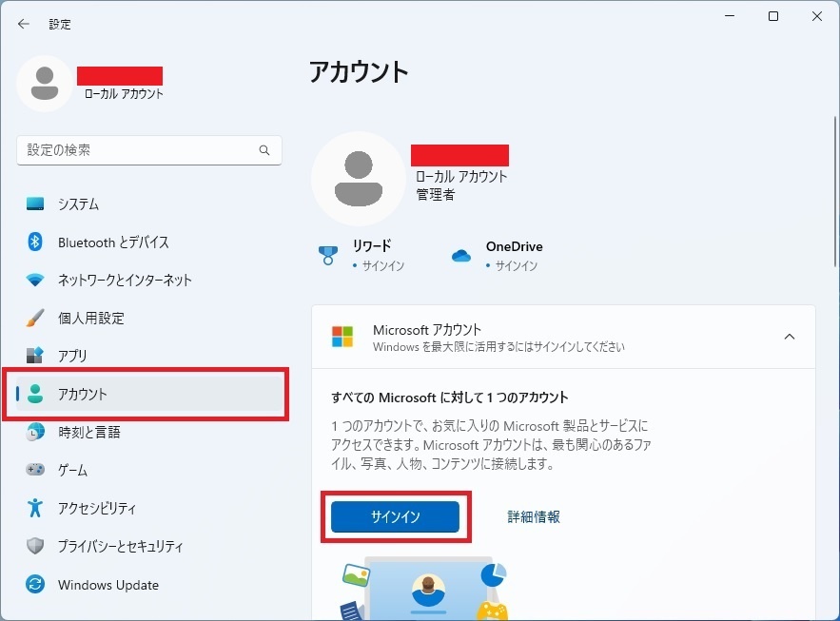
Task: Click サインイン under リワード
Action: pos(383,265)
